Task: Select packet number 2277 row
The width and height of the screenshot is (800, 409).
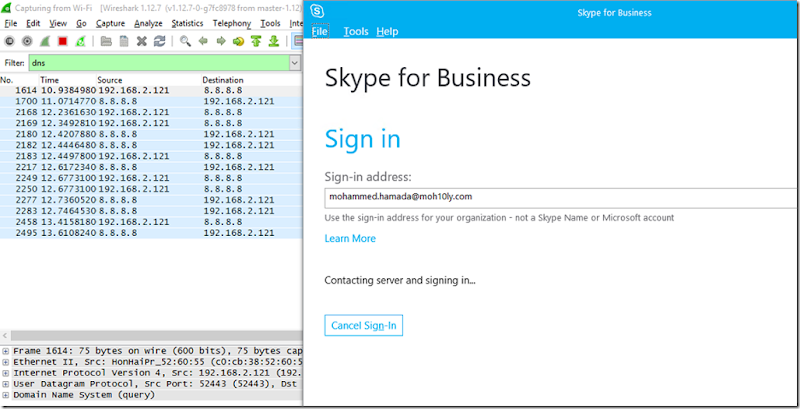Action: (x=151, y=200)
